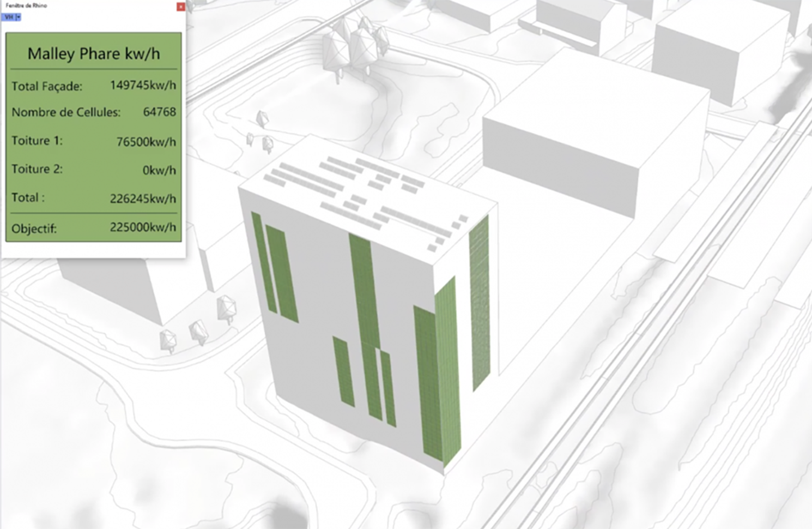Select the Total Façade value 149745kw/h
Viewport: 812px width, 529px height.
[143, 85]
